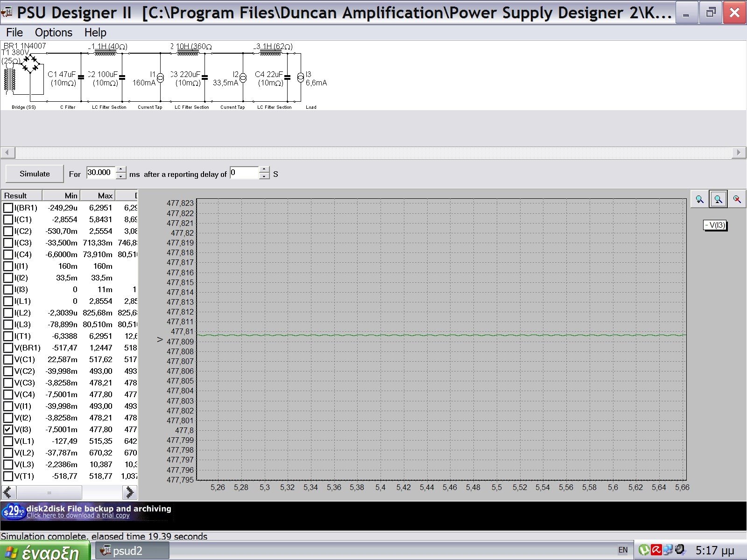Image resolution: width=747 pixels, height=560 pixels.
Task: Open the Options menu
Action: point(54,33)
